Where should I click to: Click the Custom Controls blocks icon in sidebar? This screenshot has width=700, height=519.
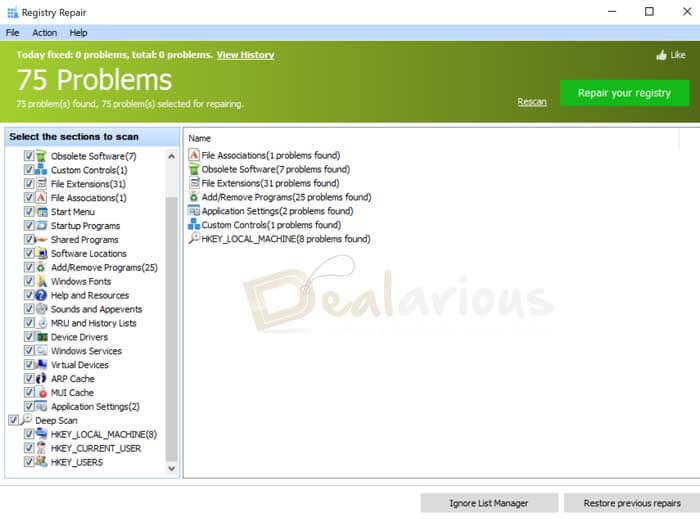click(41, 170)
